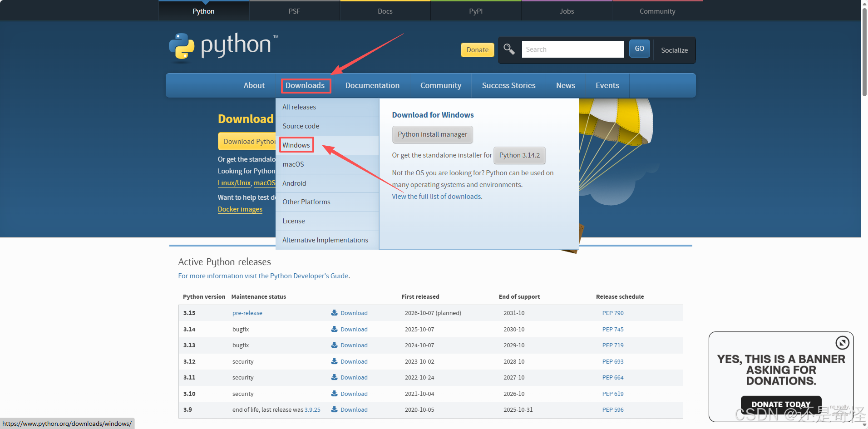Open PEP 619 release schedule
This screenshot has height=429, width=868.
pos(613,394)
